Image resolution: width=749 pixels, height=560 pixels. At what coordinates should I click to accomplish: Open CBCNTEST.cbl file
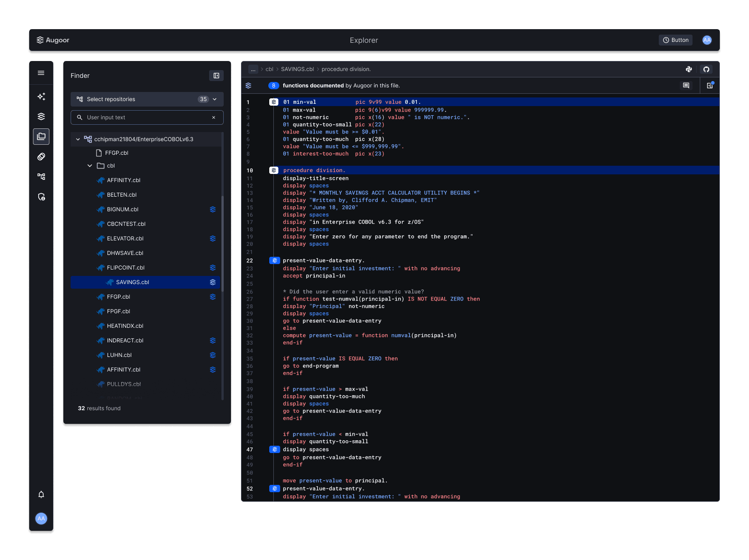pyautogui.click(x=126, y=224)
